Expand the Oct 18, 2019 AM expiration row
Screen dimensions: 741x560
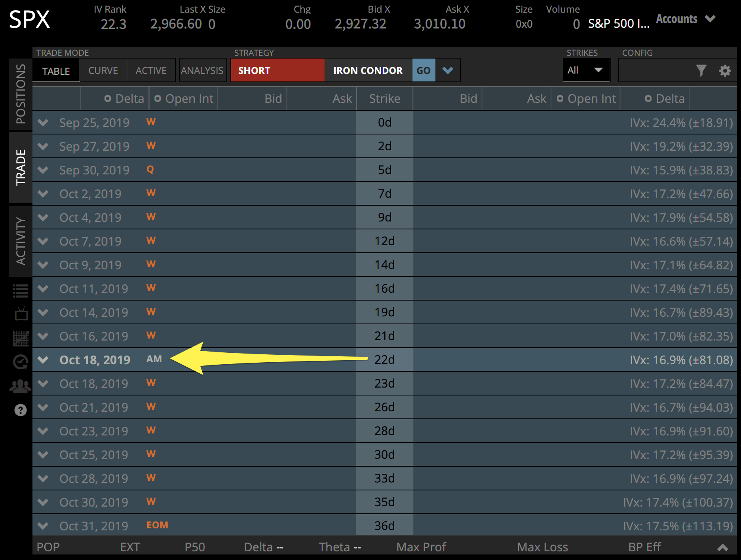43,360
